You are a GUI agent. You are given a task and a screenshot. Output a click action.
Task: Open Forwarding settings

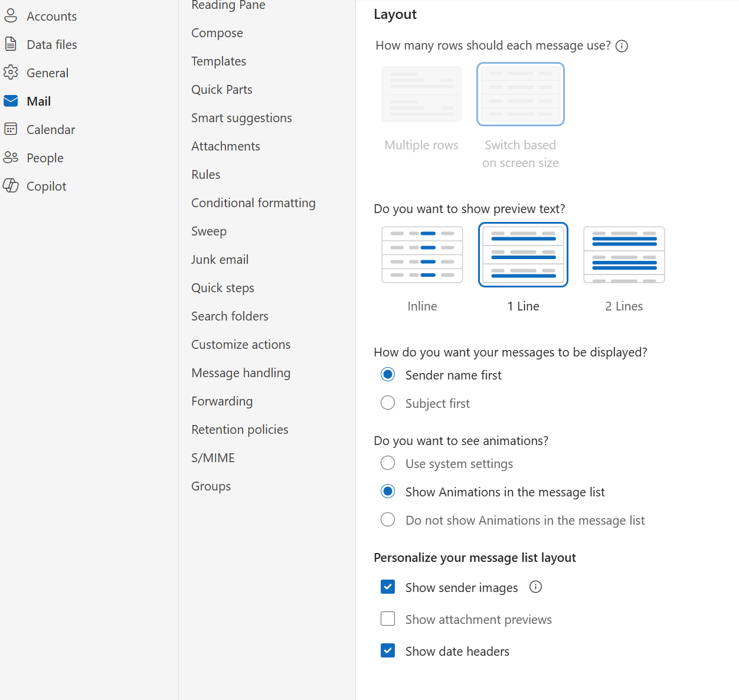(222, 401)
